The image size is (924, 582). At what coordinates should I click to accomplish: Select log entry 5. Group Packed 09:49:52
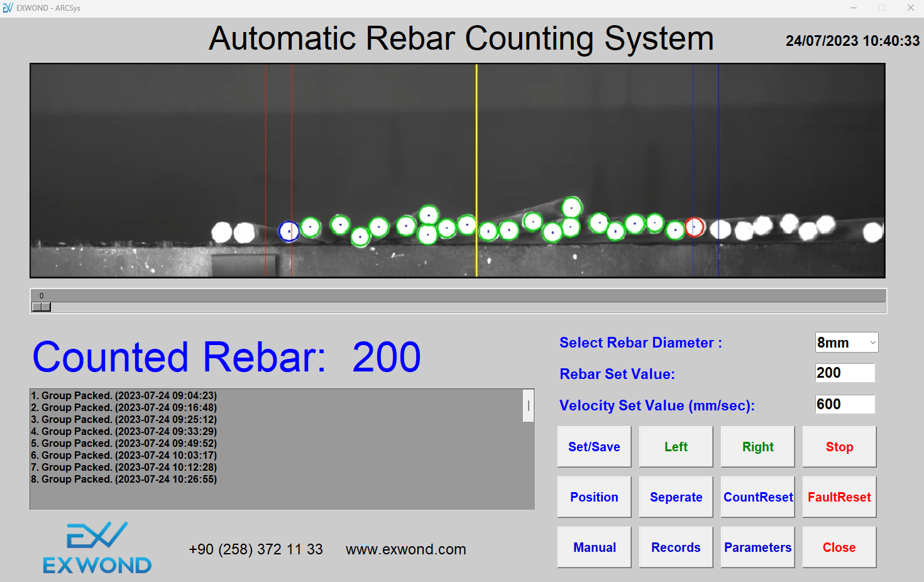(124, 443)
